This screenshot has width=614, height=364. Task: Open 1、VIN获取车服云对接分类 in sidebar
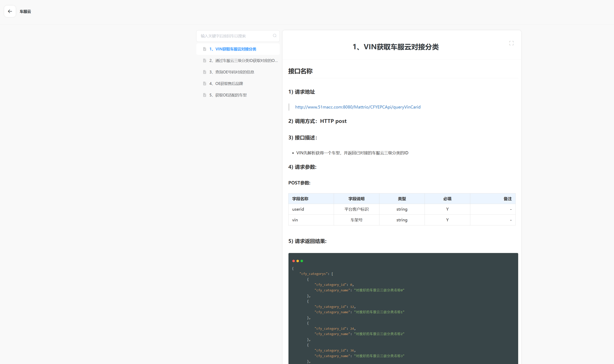point(238,49)
